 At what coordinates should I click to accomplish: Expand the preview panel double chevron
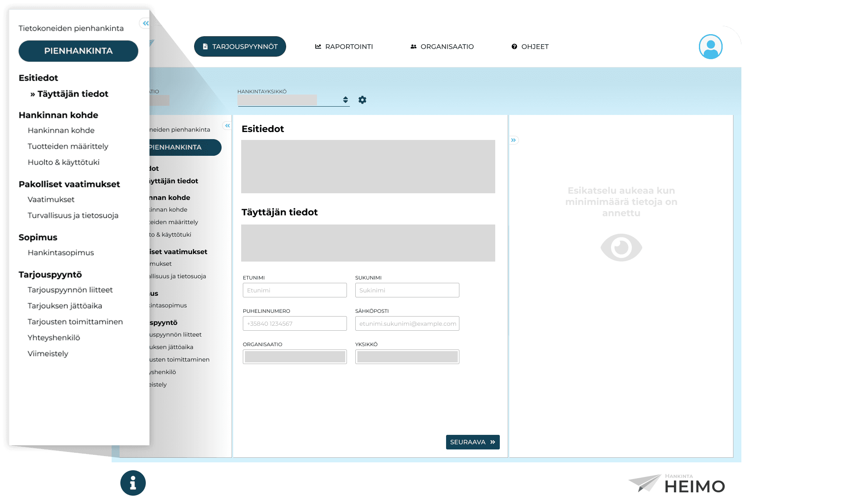(x=514, y=140)
